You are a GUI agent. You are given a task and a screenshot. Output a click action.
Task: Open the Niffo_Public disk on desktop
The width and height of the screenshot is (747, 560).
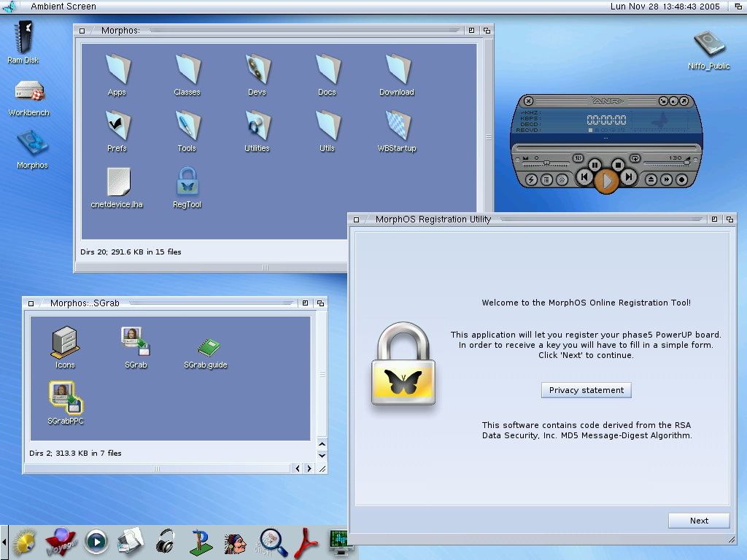(x=708, y=44)
